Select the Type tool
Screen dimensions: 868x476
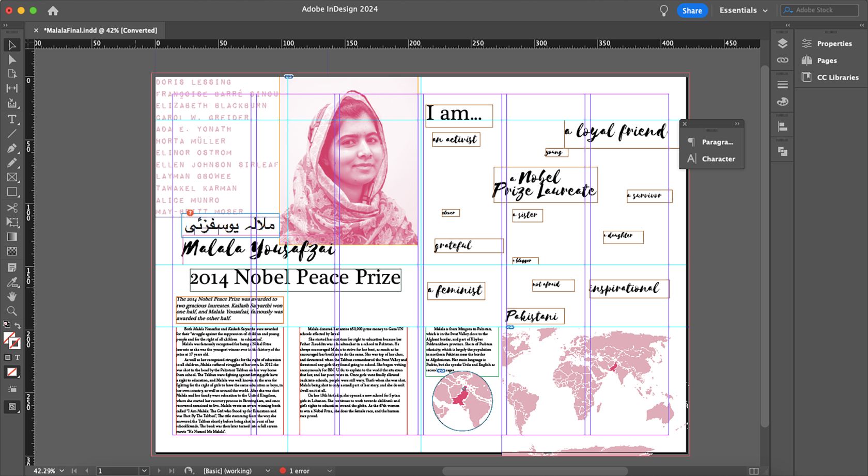pyautogui.click(x=12, y=119)
